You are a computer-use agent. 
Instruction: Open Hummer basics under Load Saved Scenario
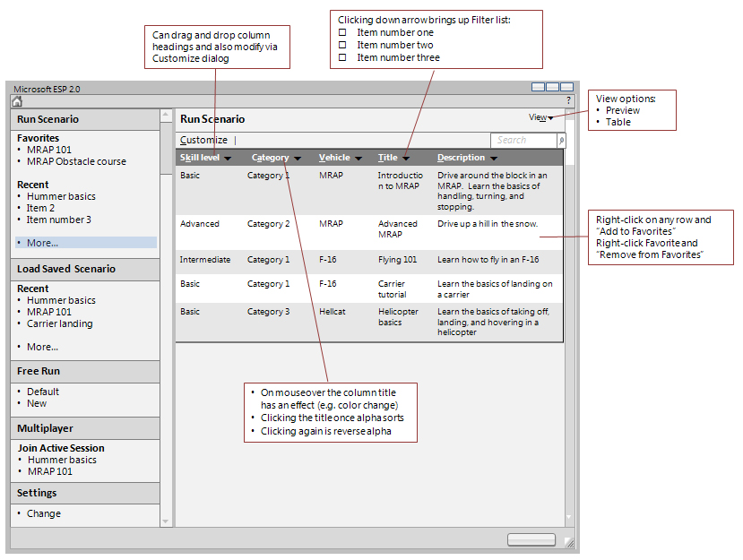click(x=61, y=300)
